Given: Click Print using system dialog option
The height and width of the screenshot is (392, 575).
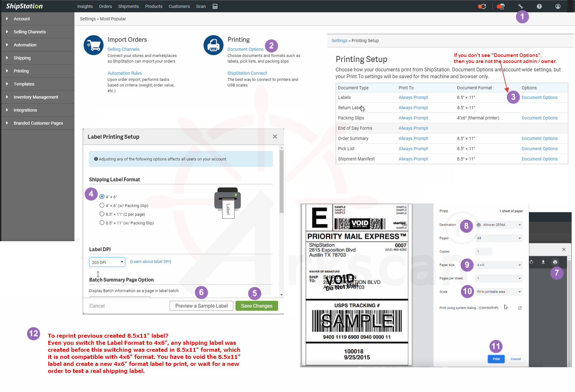Looking at the screenshot, I should (x=469, y=308).
